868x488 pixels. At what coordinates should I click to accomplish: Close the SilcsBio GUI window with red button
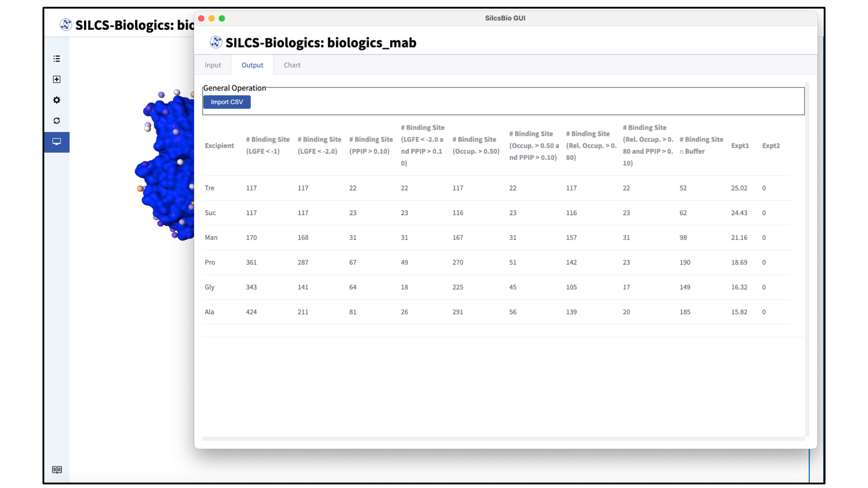point(201,19)
